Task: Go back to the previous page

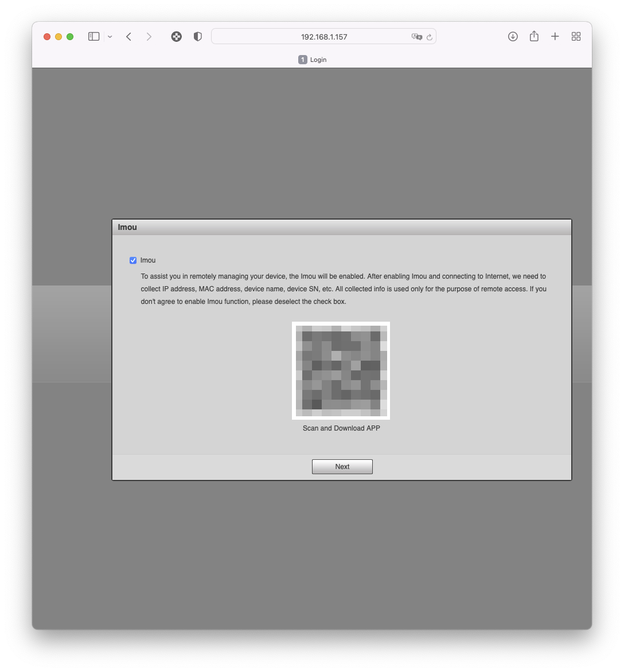Action: click(128, 37)
